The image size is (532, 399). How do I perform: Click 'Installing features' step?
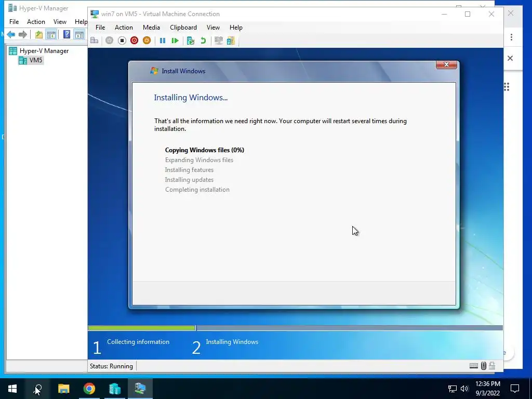coord(189,170)
